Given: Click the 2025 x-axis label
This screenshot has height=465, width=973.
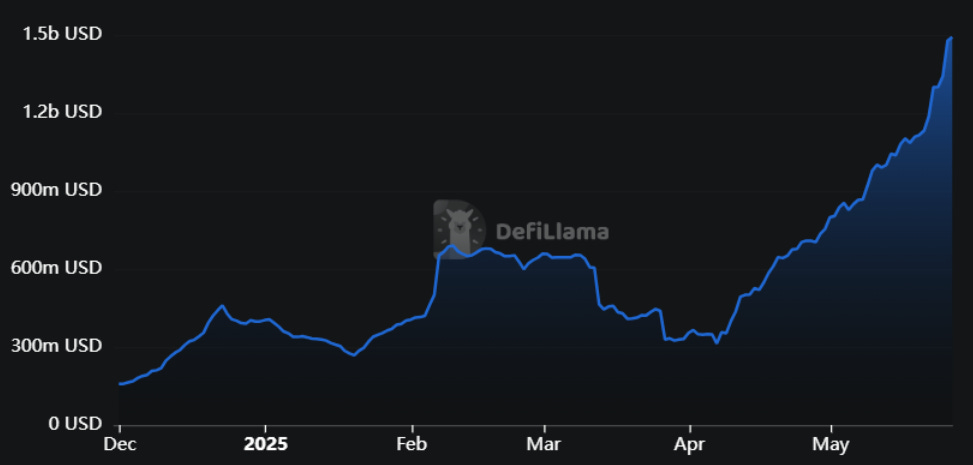Looking at the screenshot, I should (266, 445).
